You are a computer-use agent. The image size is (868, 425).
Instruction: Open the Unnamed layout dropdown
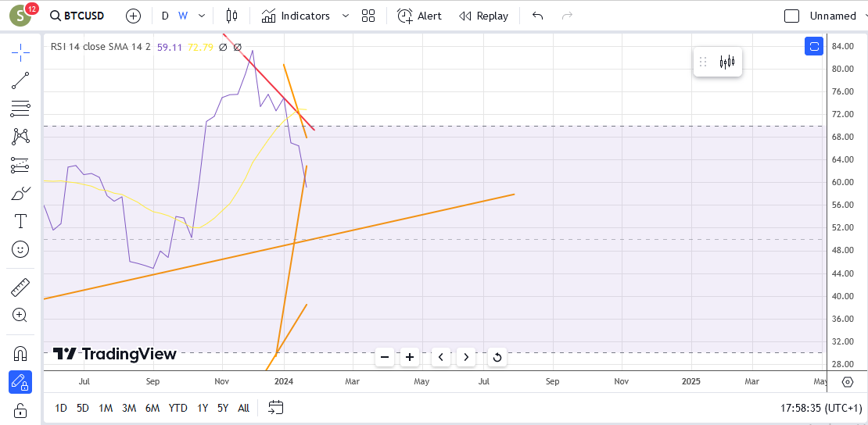point(838,16)
